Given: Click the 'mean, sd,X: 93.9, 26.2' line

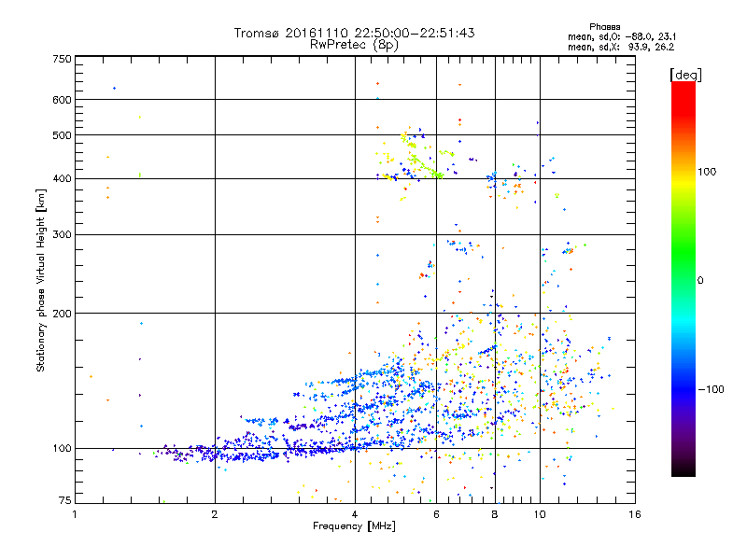Looking at the screenshot, I should (x=621, y=47).
